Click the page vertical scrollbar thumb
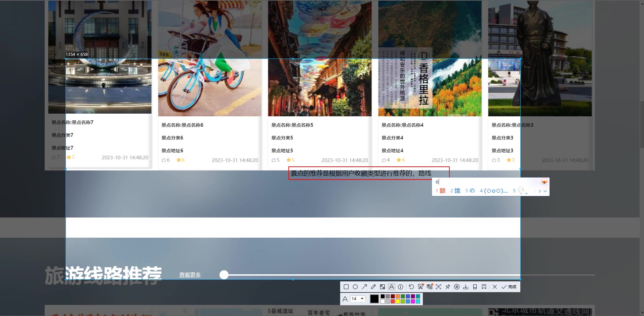This screenshot has height=316, width=644. [x=642, y=124]
